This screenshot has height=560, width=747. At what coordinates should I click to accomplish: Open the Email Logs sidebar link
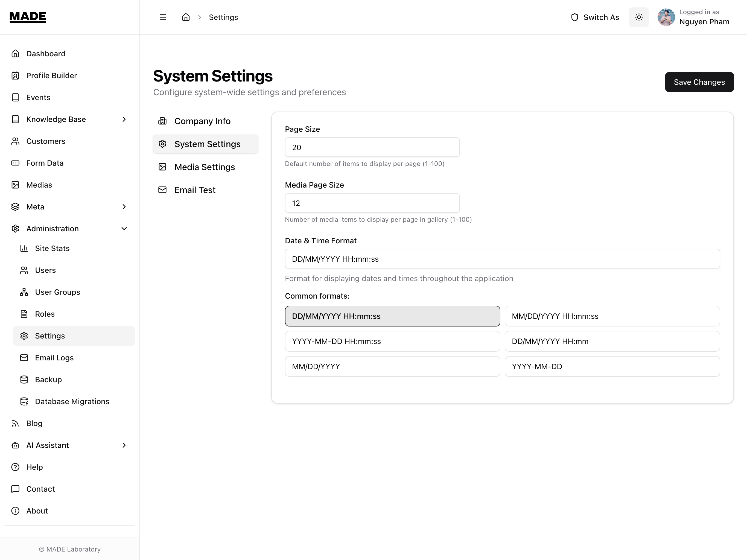click(x=54, y=358)
